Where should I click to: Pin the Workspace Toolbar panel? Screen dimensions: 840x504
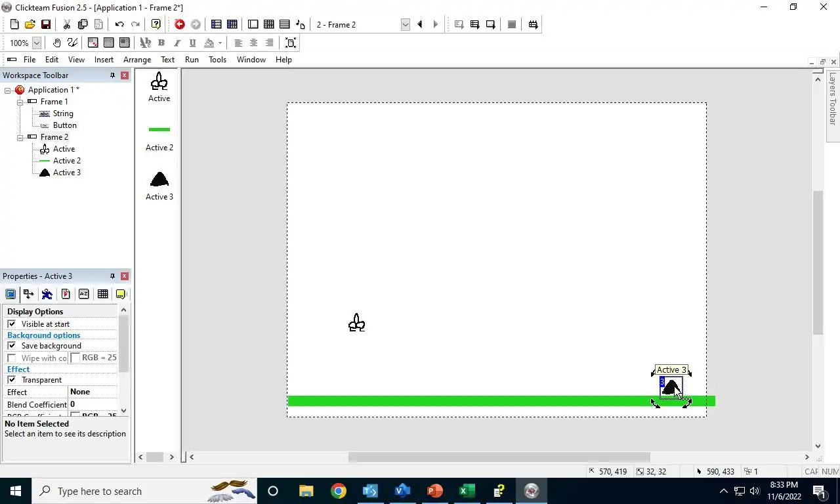click(112, 75)
